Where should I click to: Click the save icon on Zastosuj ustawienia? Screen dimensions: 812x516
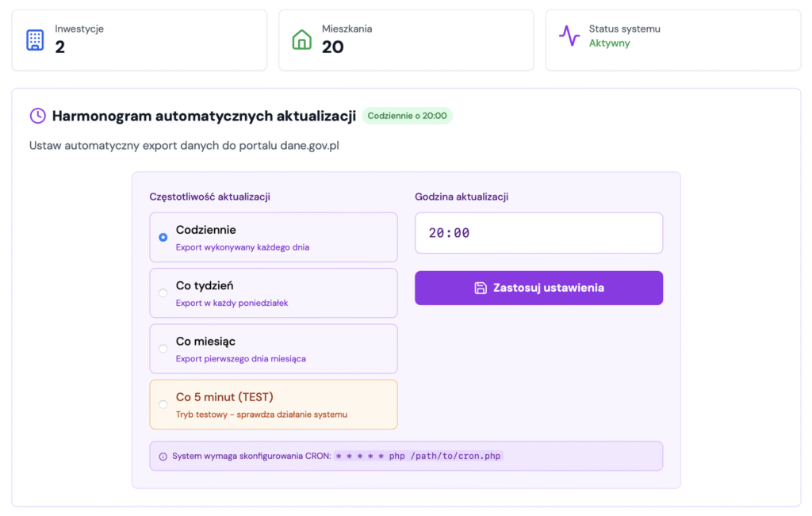point(481,288)
